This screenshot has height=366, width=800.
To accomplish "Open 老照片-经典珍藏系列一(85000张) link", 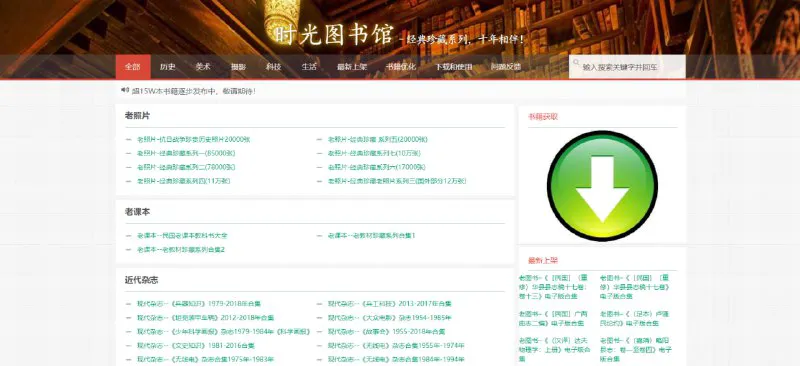I will coord(186,153).
